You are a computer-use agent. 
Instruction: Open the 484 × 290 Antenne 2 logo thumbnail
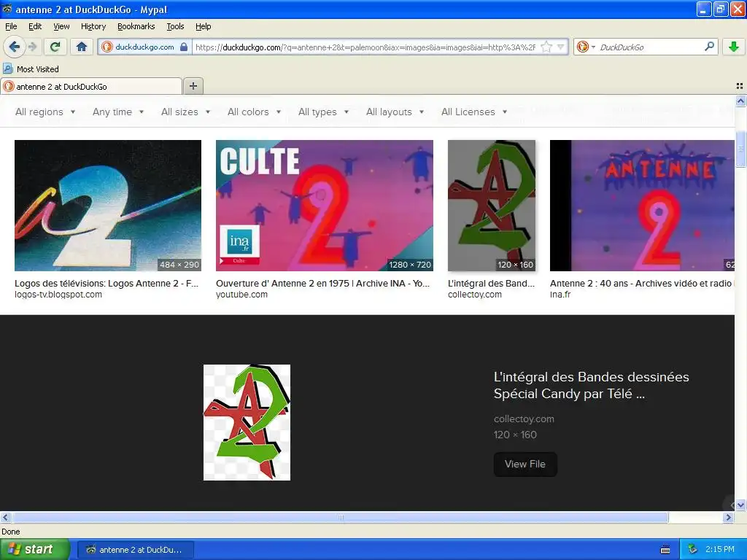coord(108,205)
